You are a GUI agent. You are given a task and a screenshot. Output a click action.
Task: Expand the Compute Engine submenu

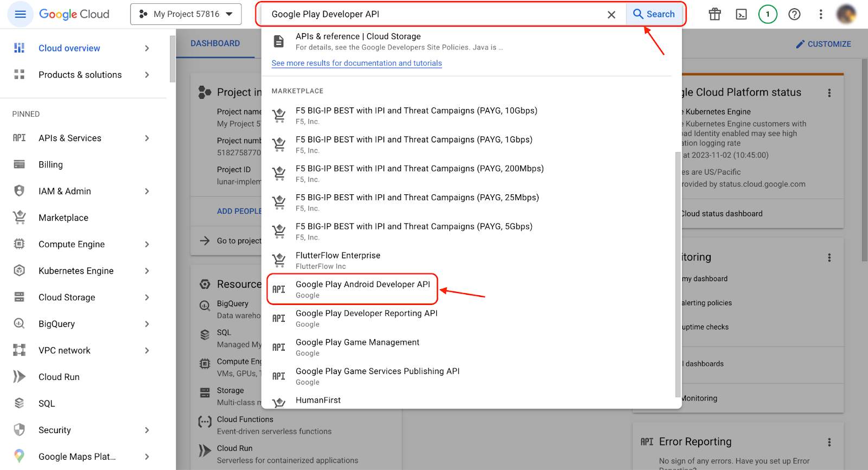tap(147, 244)
